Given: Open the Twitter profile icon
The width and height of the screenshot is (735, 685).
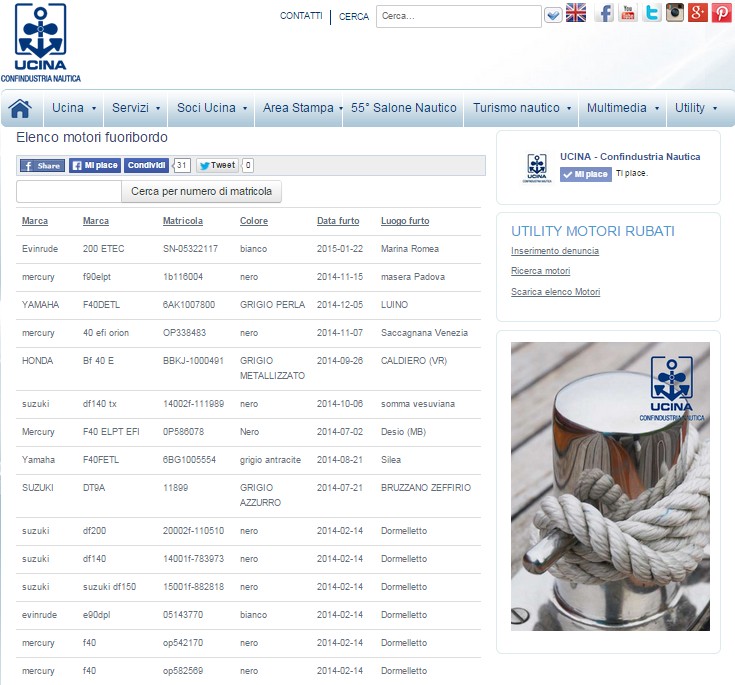Looking at the screenshot, I should tap(651, 13).
